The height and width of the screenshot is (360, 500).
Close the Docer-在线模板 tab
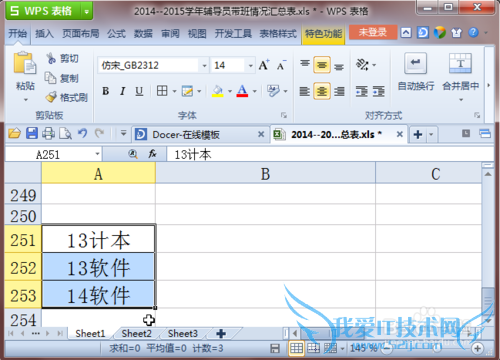click(x=261, y=134)
